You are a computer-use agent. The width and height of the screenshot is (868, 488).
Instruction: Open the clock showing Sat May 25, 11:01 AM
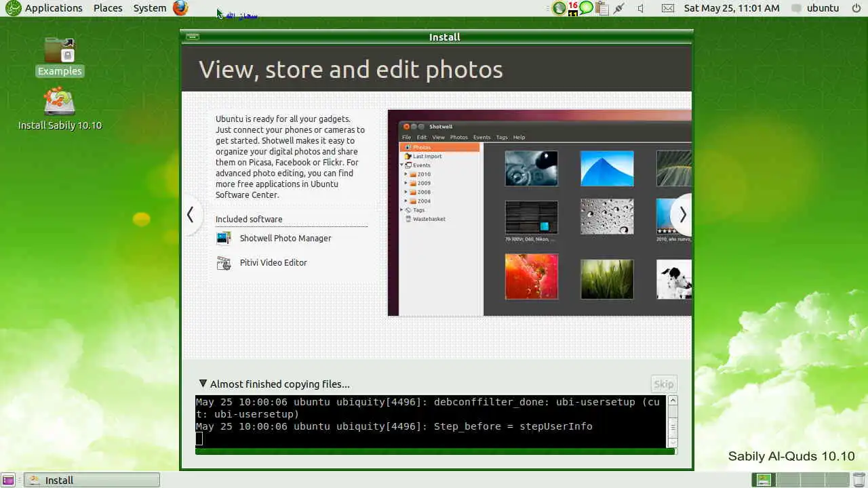click(x=732, y=8)
